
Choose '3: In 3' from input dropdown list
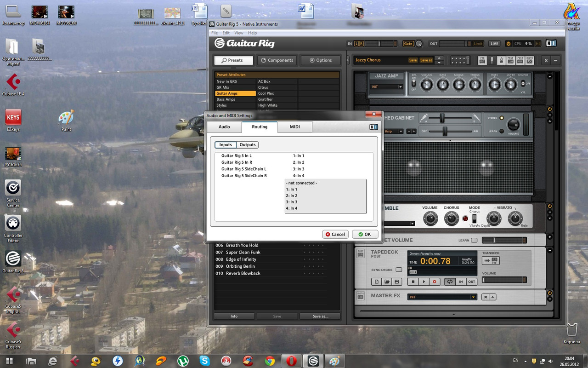(x=325, y=202)
